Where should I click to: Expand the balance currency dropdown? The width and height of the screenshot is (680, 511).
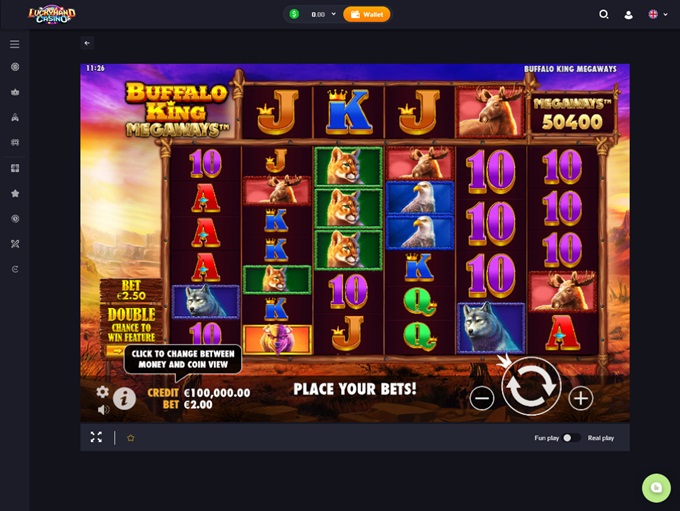333,14
